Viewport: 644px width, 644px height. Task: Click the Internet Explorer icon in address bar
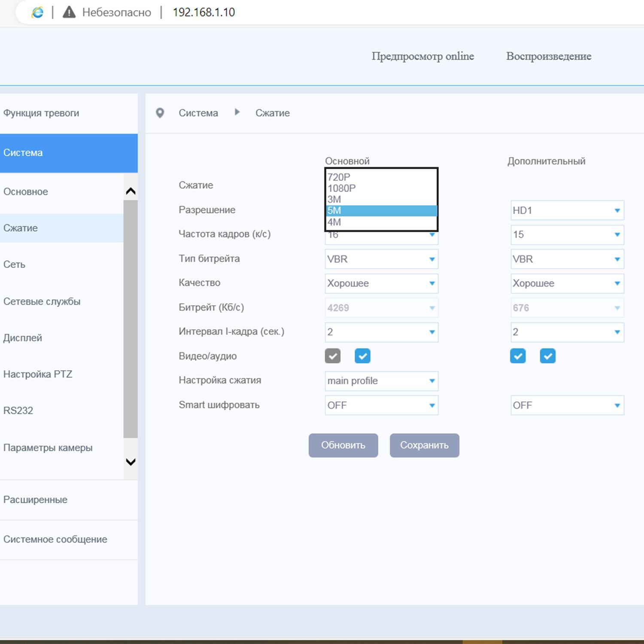(x=37, y=12)
